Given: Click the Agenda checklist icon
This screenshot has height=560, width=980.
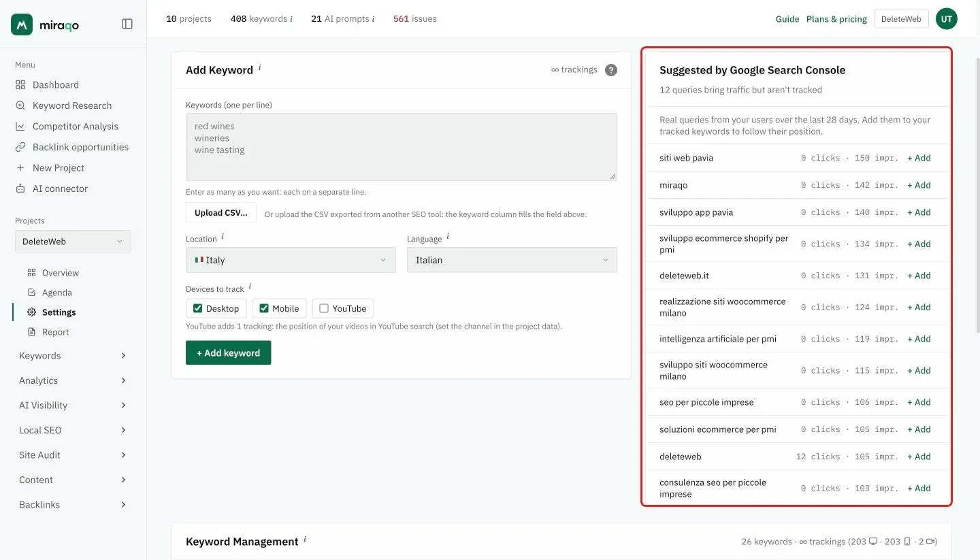Looking at the screenshot, I should 31,293.
